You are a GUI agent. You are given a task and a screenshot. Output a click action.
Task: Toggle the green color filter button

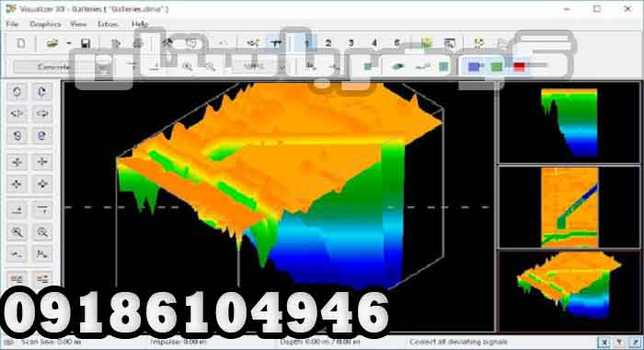497,66
